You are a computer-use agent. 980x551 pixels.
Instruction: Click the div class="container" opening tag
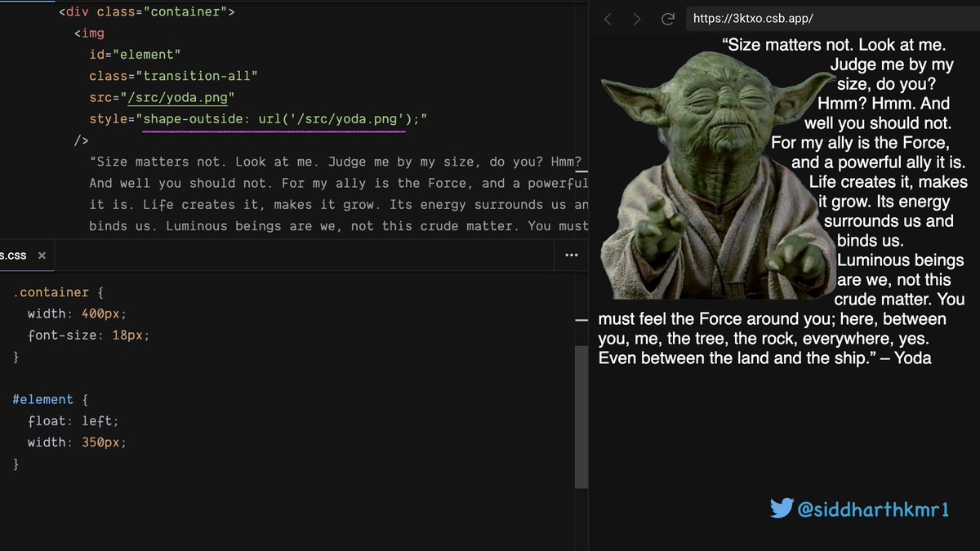(147, 12)
